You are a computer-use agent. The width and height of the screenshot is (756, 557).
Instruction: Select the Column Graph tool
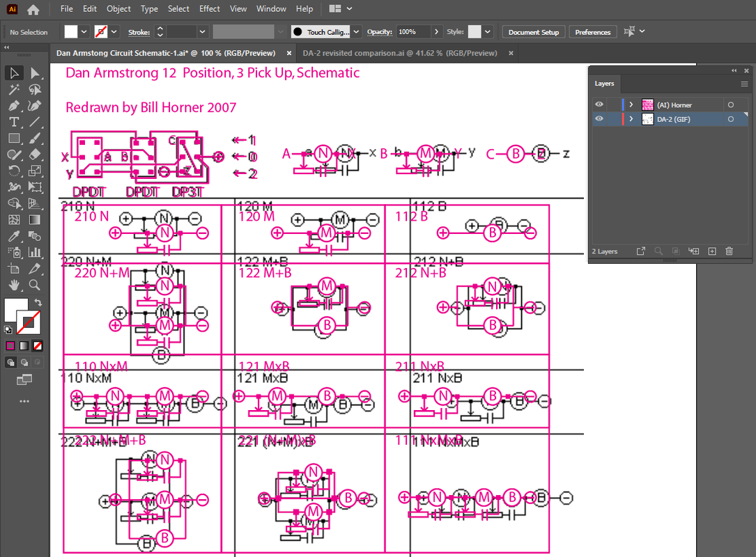pos(35,253)
